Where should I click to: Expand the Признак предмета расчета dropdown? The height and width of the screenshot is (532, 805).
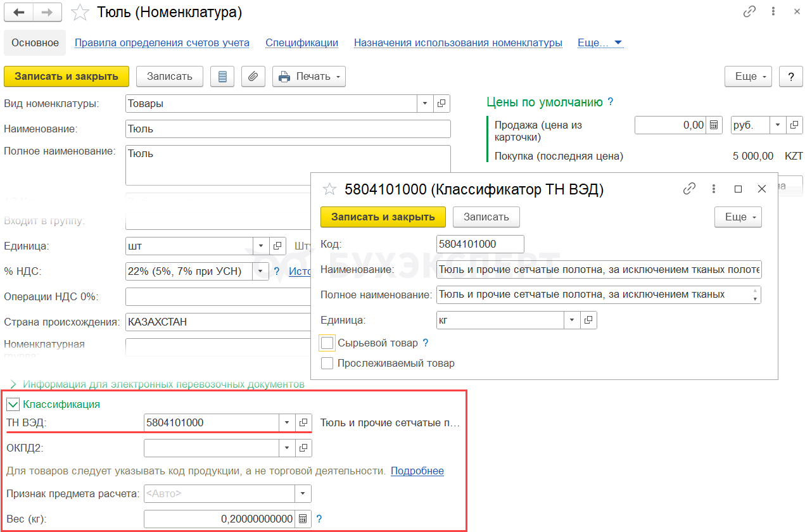point(303,493)
